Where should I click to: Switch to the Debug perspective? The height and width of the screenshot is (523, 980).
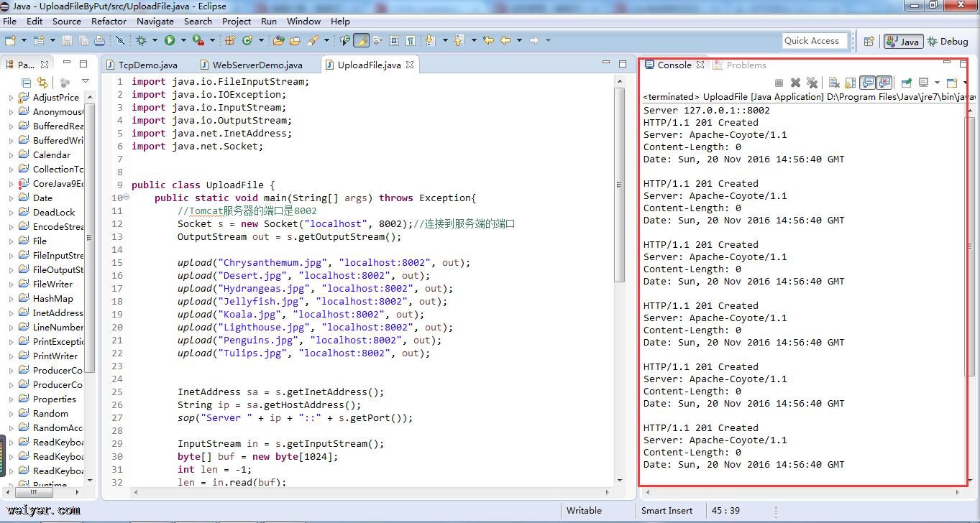[948, 41]
